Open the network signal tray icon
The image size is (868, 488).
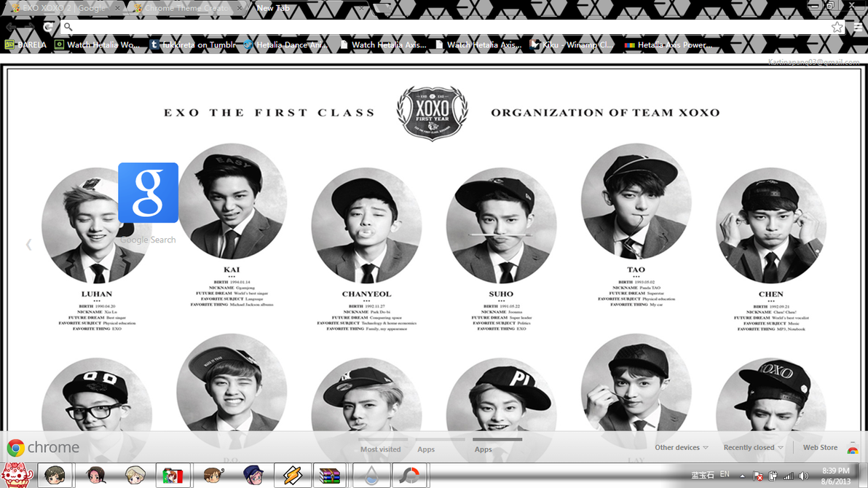[789, 476]
